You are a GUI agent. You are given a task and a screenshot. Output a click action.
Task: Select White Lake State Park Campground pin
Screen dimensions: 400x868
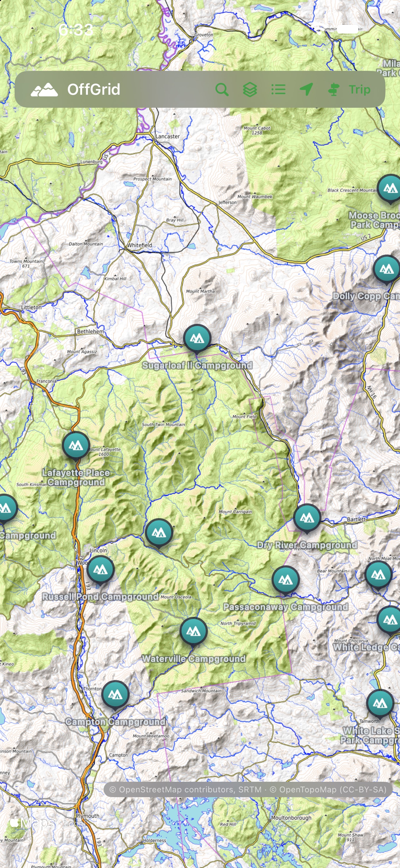click(380, 703)
